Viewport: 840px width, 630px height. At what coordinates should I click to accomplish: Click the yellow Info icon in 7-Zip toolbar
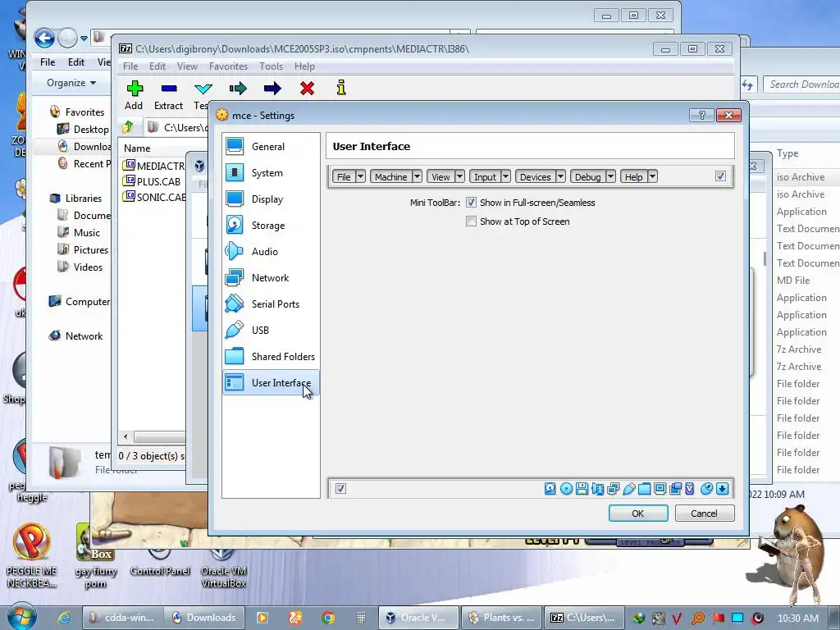(x=341, y=87)
